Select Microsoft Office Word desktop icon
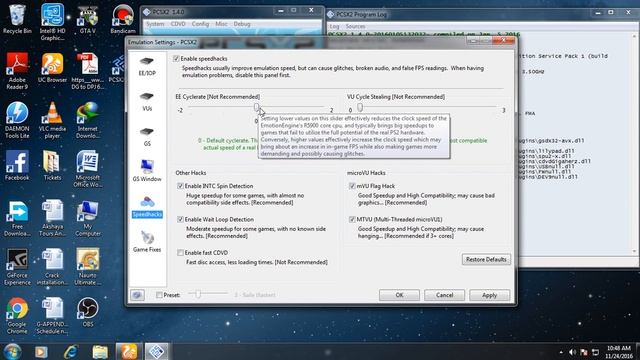This screenshot has width=640, height=360. (87, 169)
